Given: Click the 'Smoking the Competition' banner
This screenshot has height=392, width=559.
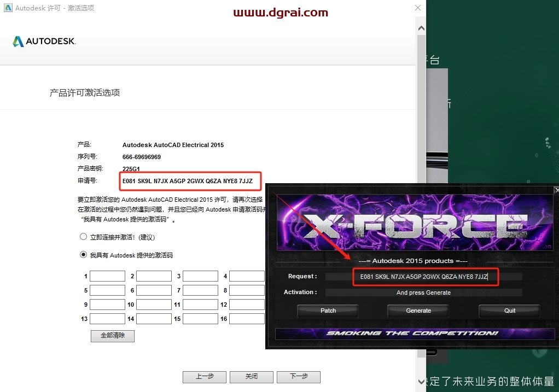Looking at the screenshot, I should click(x=415, y=334).
